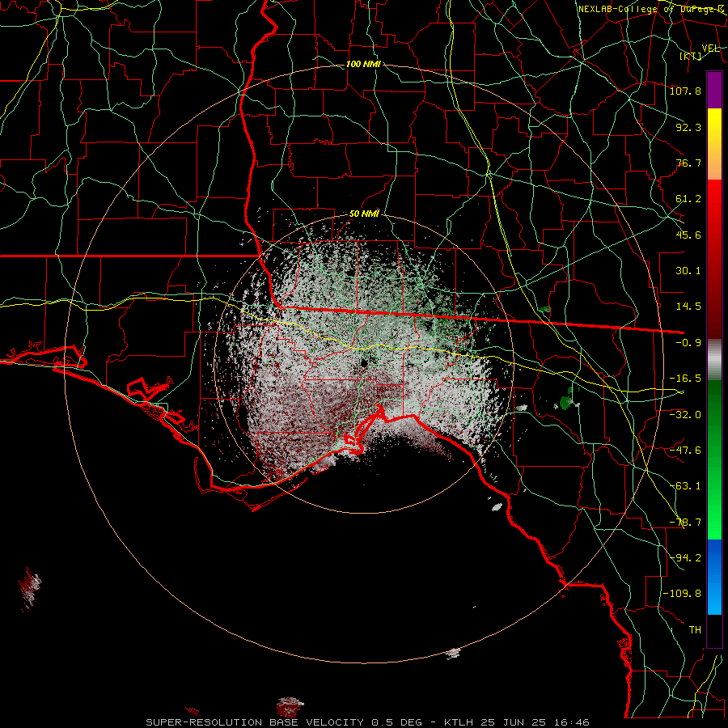This screenshot has height=728, width=728.
Task: Click the 50 NMI range ring label
Action: 364,214
